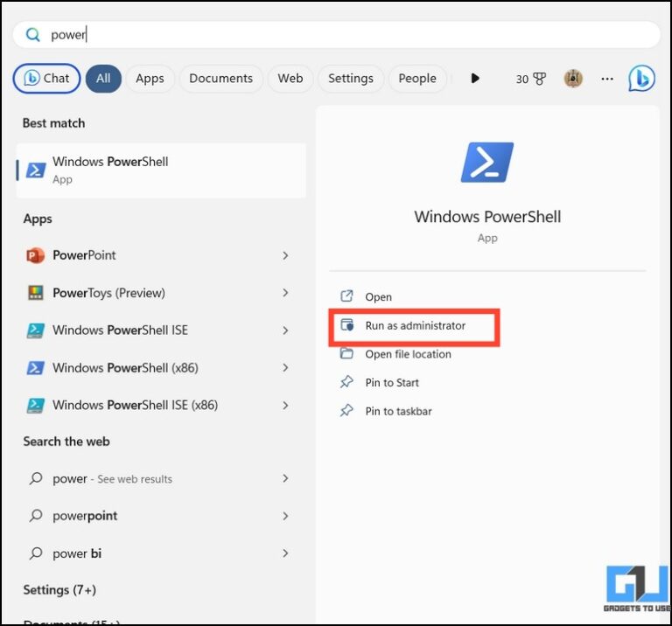Open 'power - See web results' suggestion
Screen dimensions: 672x626
[158, 478]
